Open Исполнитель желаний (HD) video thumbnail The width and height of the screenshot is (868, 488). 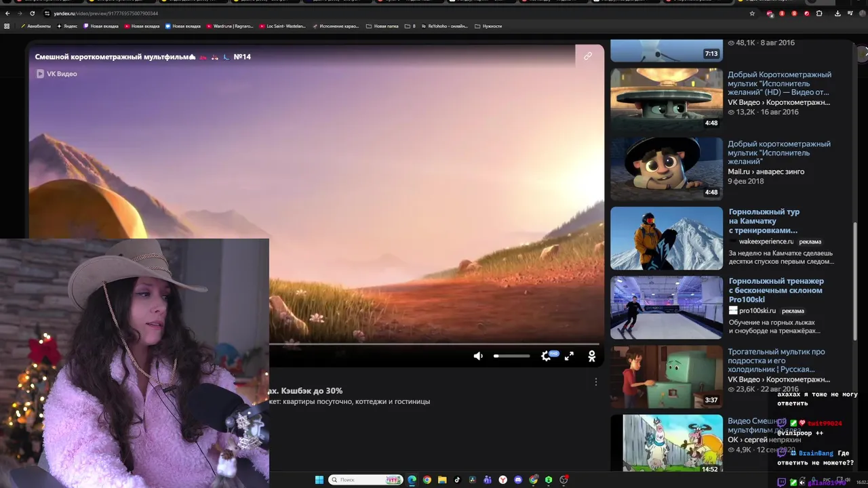(x=667, y=99)
